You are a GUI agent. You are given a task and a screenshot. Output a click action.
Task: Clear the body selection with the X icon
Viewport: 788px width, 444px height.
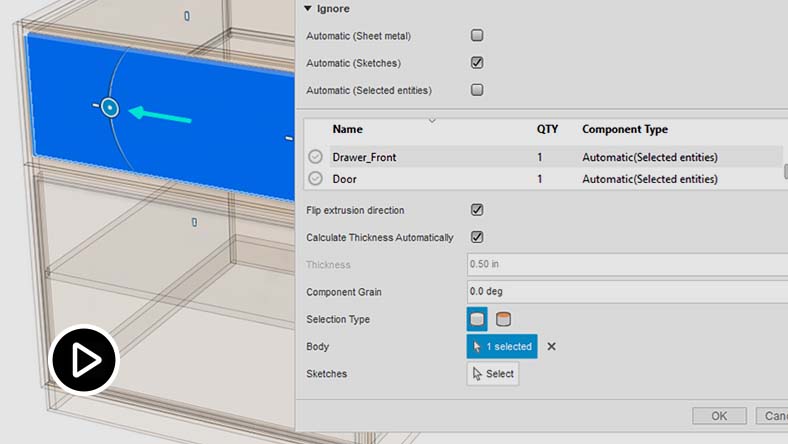[551, 347]
